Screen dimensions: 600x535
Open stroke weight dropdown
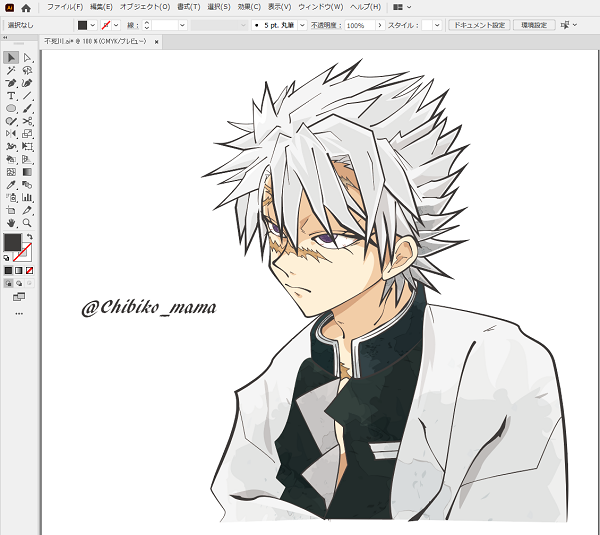pos(183,25)
